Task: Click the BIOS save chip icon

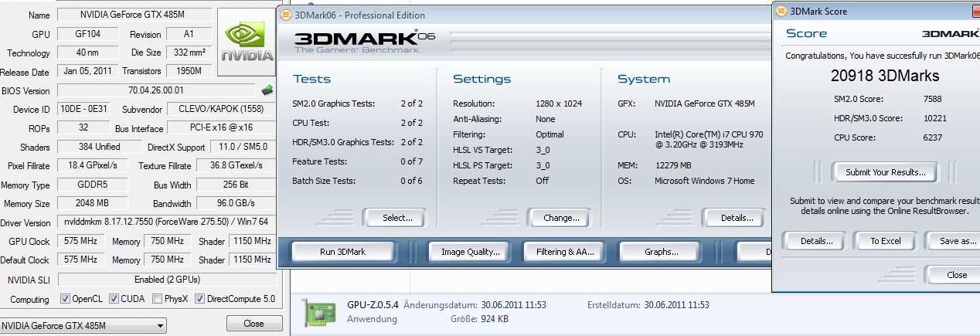Action: 267,90
